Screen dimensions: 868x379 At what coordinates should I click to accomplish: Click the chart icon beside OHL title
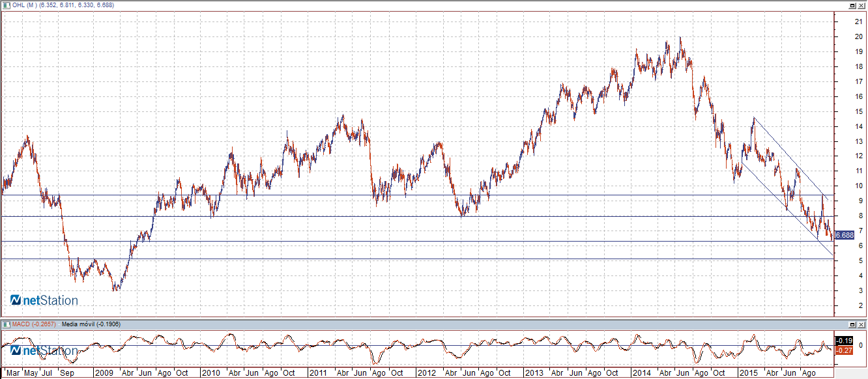click(x=6, y=5)
